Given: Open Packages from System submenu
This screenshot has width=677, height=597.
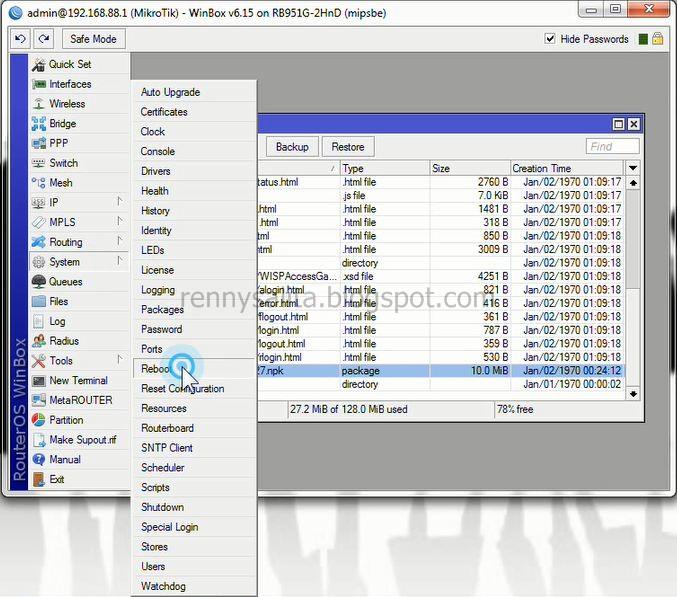Looking at the screenshot, I should tap(194, 310).
